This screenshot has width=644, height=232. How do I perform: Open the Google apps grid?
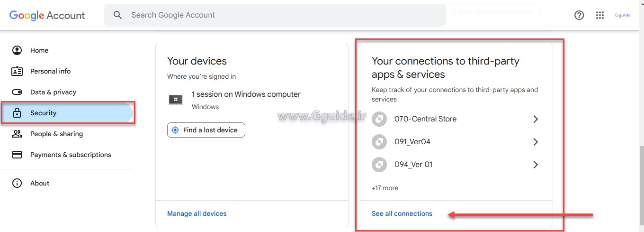[600, 15]
